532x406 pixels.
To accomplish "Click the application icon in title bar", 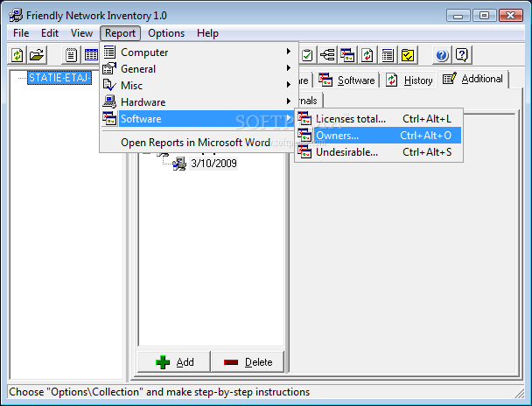I will click(x=16, y=15).
